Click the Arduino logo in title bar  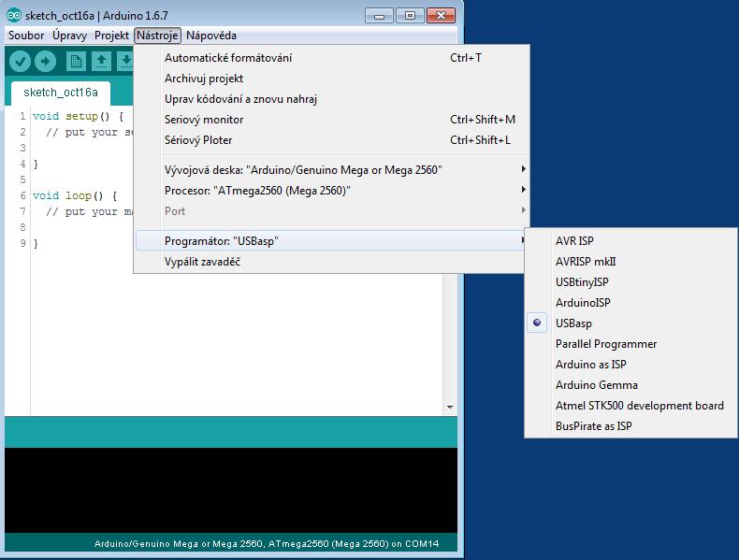point(13,15)
